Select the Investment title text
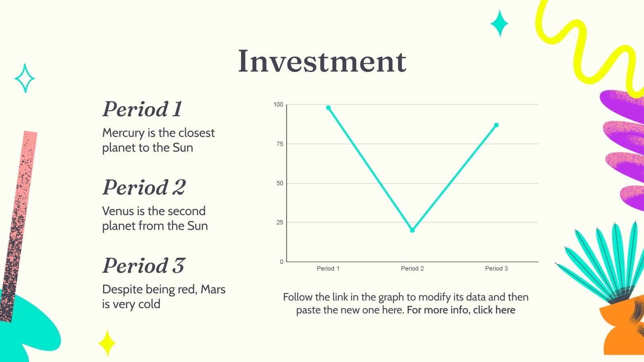Screen dimensions: 644x362 tap(322, 62)
